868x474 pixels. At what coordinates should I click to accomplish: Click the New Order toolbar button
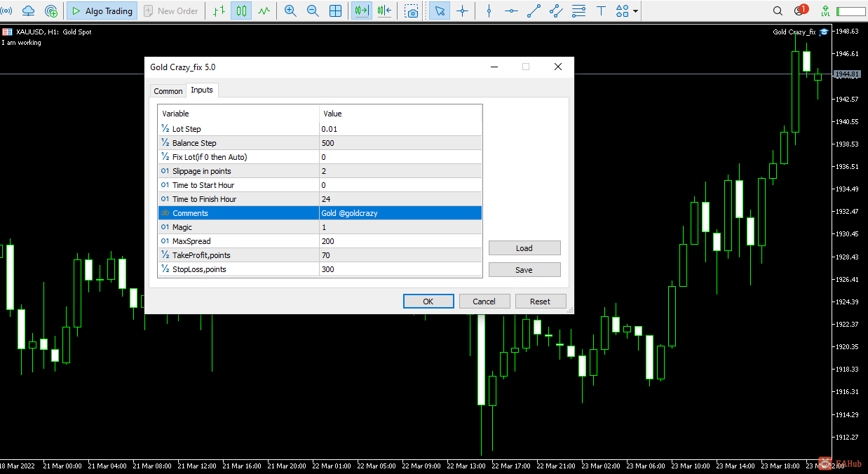pyautogui.click(x=170, y=11)
